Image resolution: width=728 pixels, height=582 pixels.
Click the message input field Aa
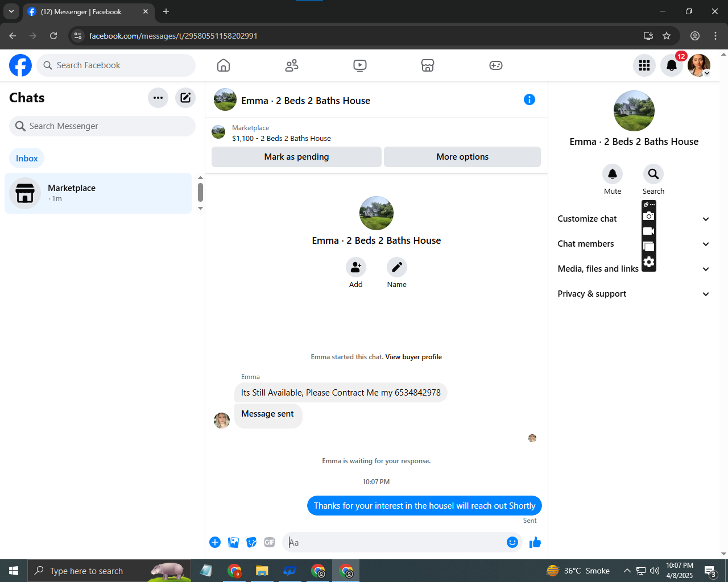pos(395,542)
